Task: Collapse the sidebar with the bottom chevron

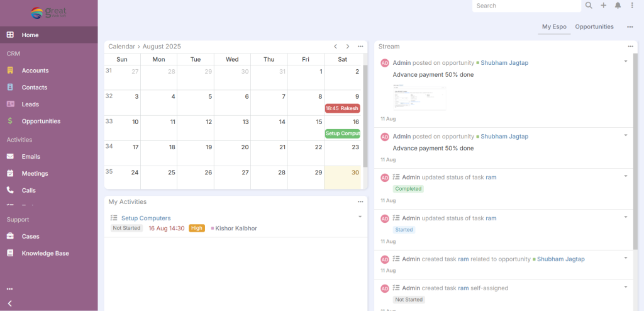Action: [x=9, y=303]
